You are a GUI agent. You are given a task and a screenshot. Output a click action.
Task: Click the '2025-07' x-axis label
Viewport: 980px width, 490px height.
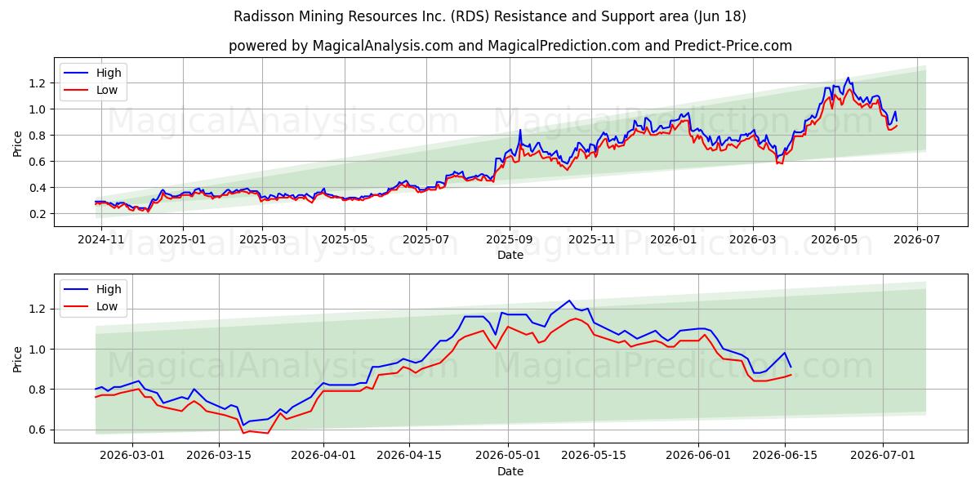pyautogui.click(x=426, y=240)
